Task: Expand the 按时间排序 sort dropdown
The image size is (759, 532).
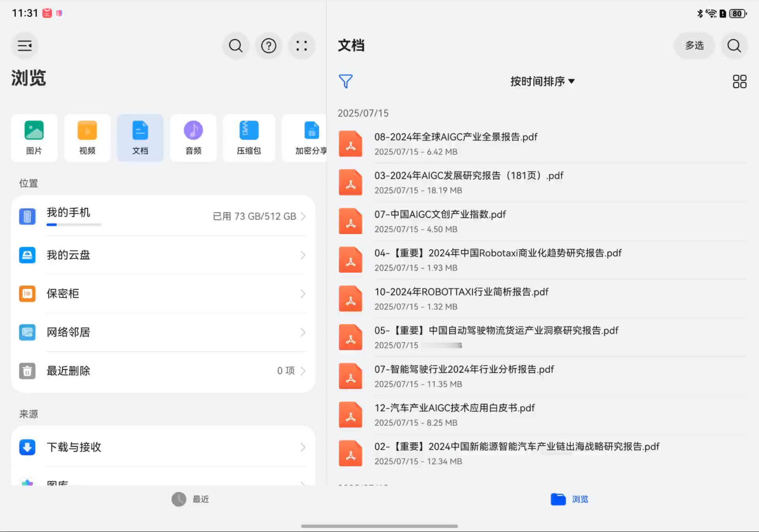Action: click(542, 81)
